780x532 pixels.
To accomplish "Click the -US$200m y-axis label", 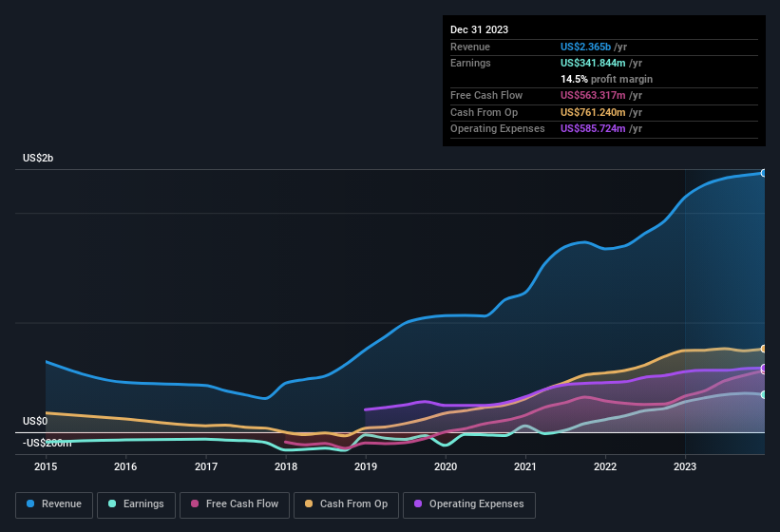I will pyautogui.click(x=48, y=443).
